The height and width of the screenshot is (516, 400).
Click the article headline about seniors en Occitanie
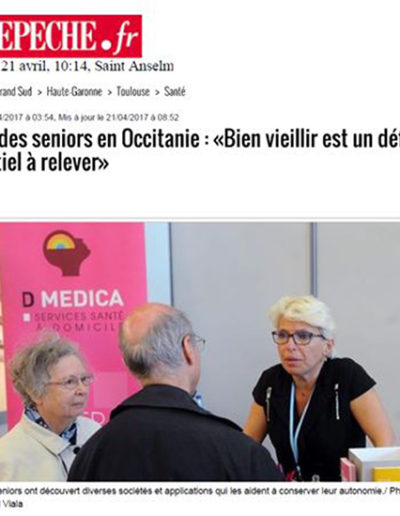point(200,151)
